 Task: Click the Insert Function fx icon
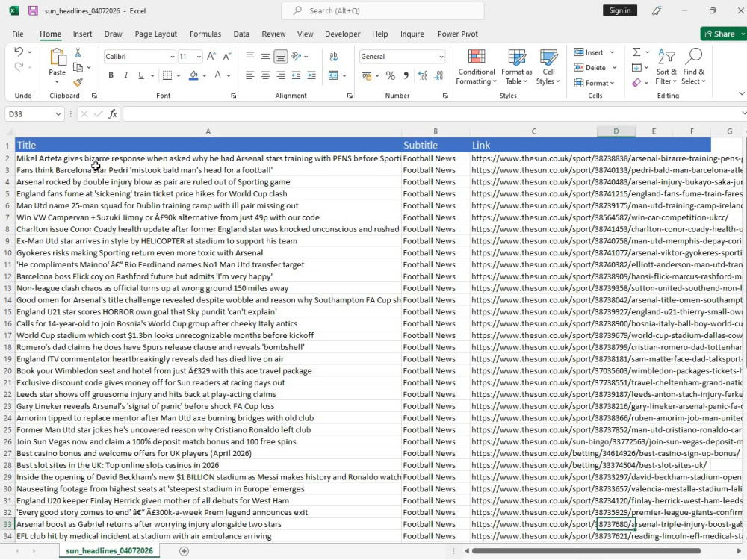(113, 113)
